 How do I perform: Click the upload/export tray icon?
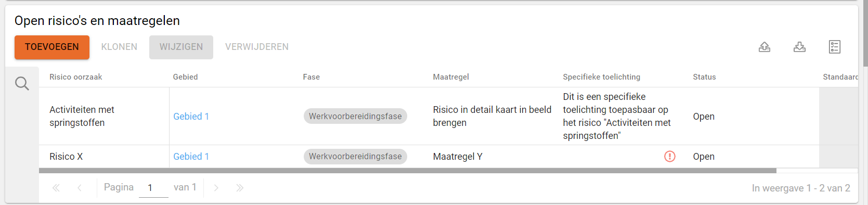[x=765, y=47]
